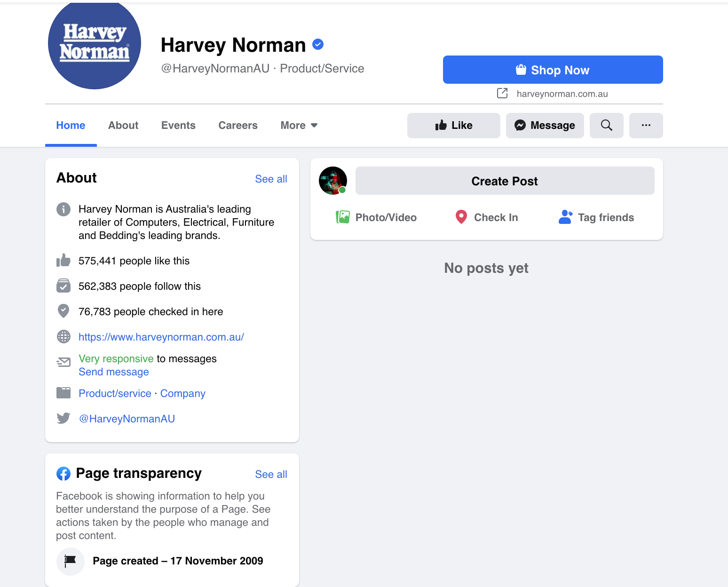This screenshot has width=728, height=587.
Task: Click See all in About card
Action: 271,179
